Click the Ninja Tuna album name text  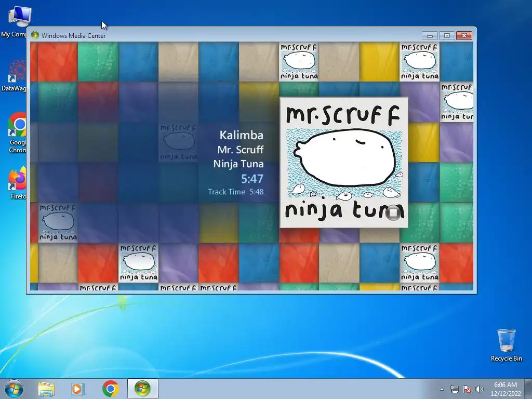click(238, 164)
